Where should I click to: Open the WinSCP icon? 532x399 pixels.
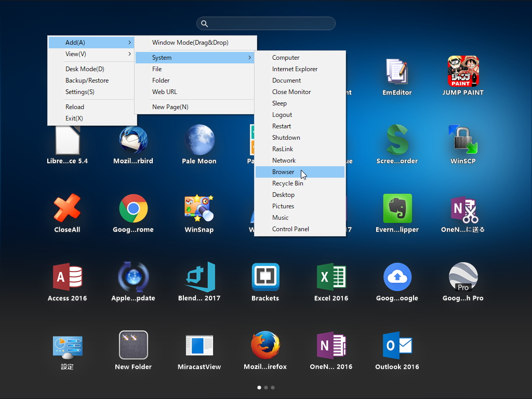click(463, 140)
